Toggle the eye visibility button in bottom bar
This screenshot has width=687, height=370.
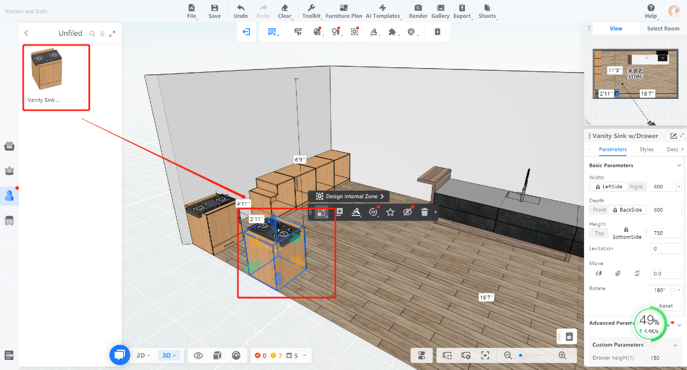point(198,356)
